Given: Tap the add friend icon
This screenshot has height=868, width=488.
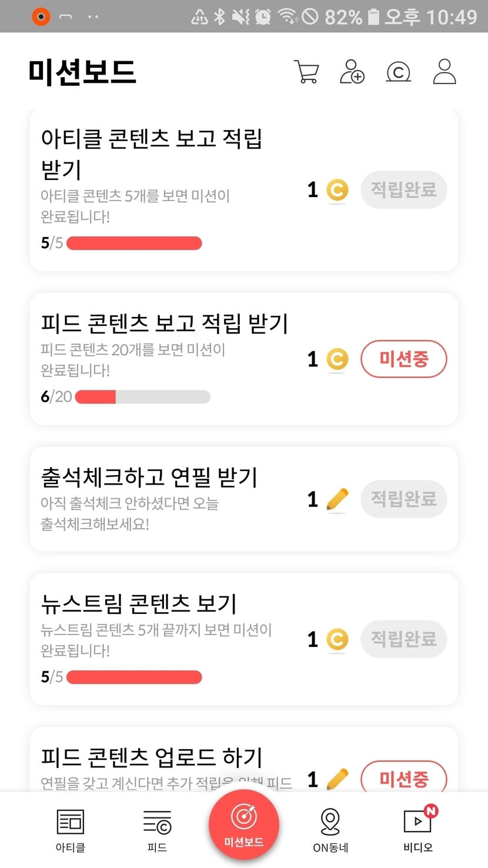Looking at the screenshot, I should click(352, 72).
